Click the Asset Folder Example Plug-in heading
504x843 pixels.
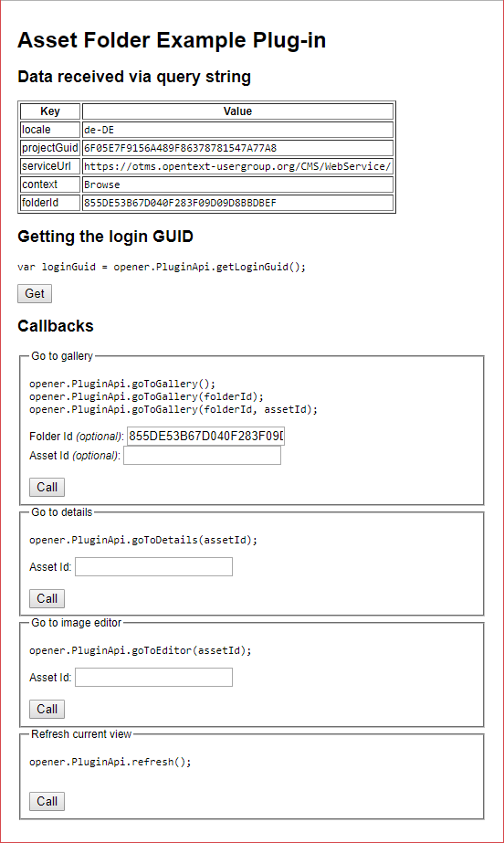(x=172, y=40)
